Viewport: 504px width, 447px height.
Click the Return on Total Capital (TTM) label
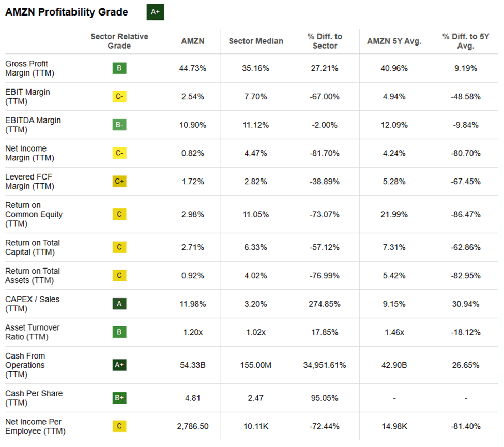[x=33, y=247]
